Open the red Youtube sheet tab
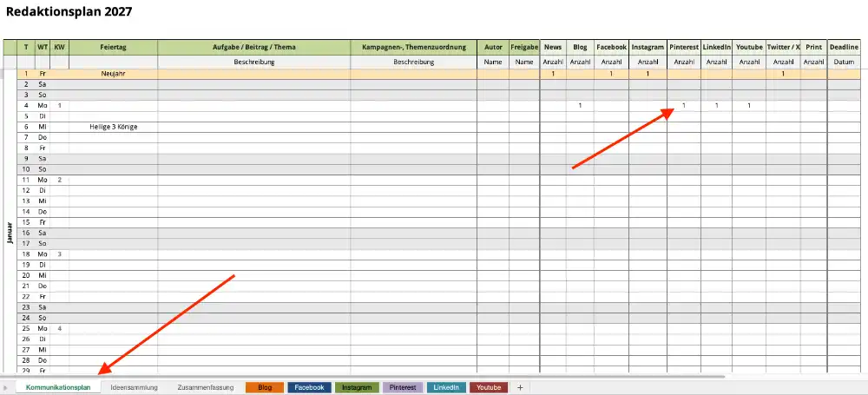The image size is (868, 395). [489, 387]
